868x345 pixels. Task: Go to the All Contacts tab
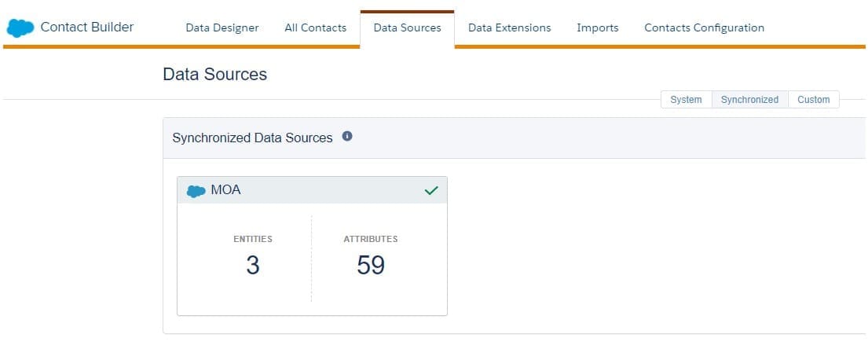pyautogui.click(x=315, y=28)
